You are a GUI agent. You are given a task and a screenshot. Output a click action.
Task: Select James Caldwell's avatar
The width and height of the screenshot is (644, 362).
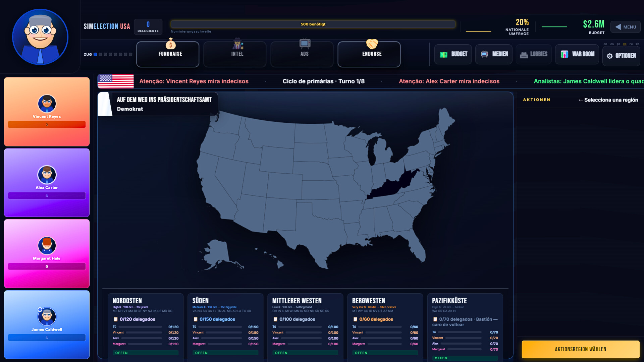pyautogui.click(x=47, y=316)
